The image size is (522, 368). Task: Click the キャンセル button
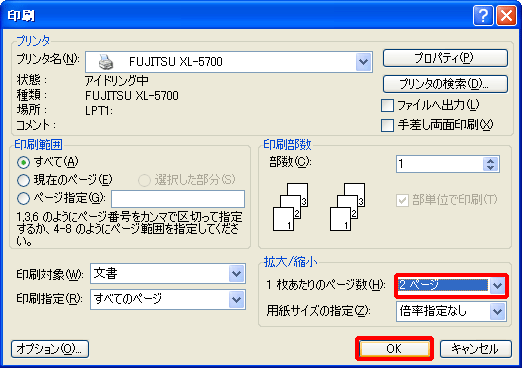point(476,349)
